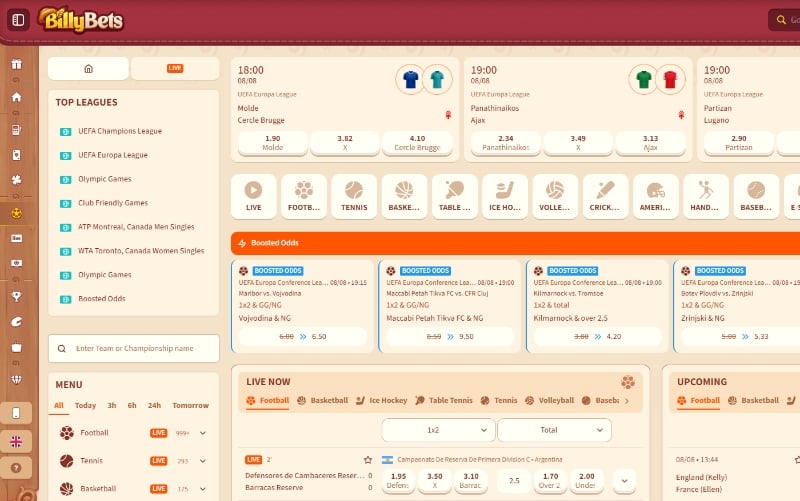800x501 pixels.
Task: Select boosted odds 4.20 Kilmarnock & over 2.5
Action: click(x=597, y=337)
